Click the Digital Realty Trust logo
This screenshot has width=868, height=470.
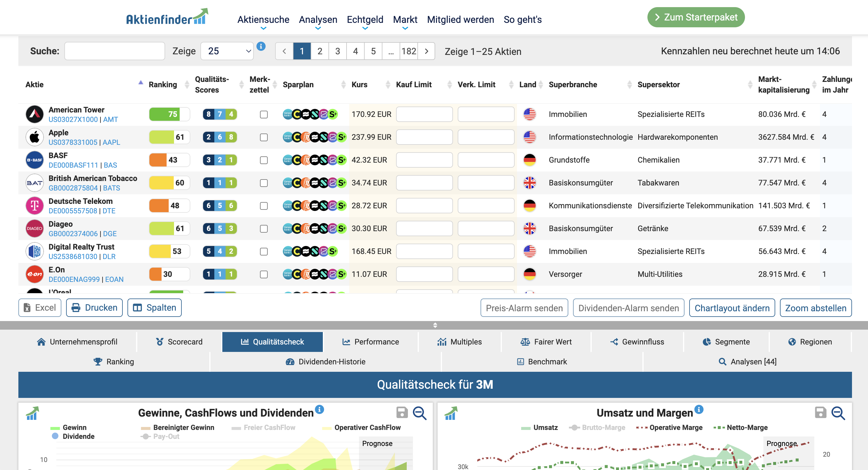35,252
